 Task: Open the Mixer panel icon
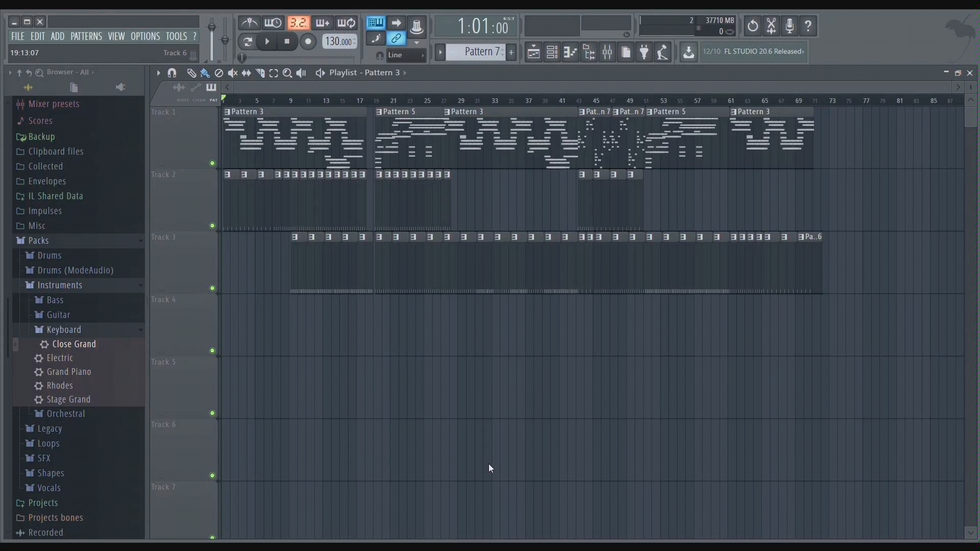click(x=608, y=52)
